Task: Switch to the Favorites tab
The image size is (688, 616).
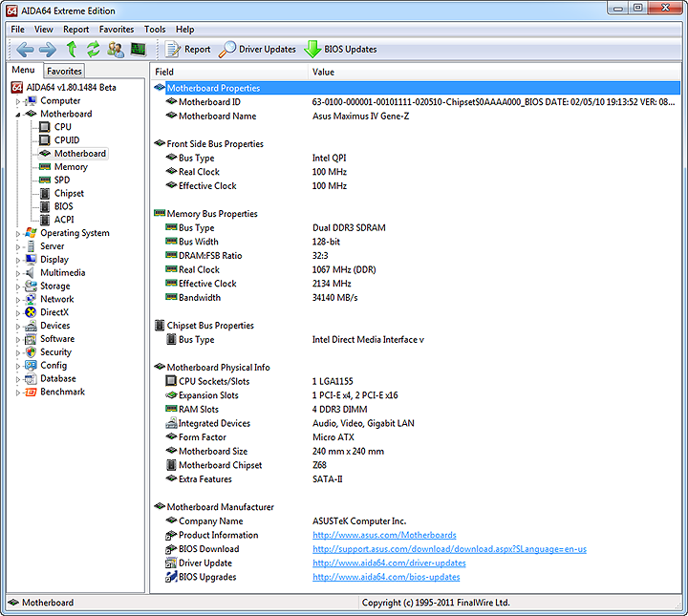Action: pyautogui.click(x=64, y=71)
